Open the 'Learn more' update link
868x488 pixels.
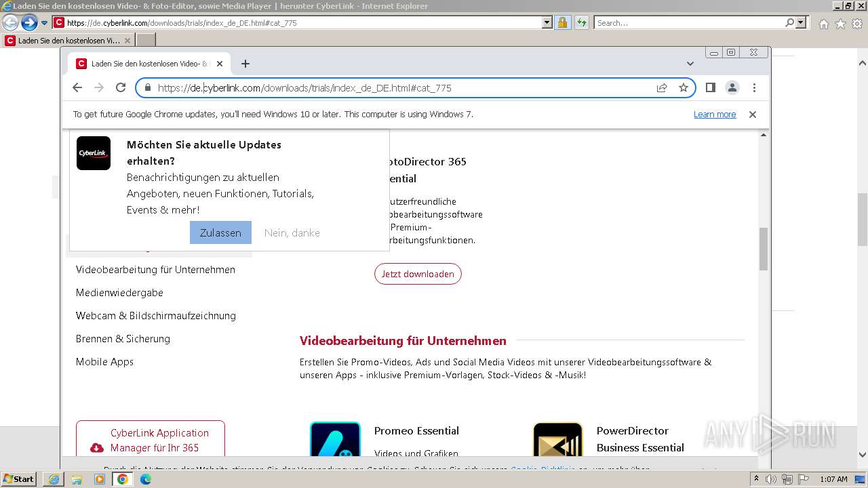tap(715, 115)
